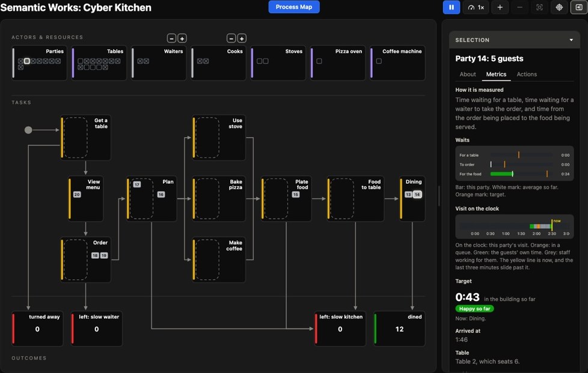Click the Happy so far badge
Viewport: 588px width, 373px height.
pos(474,309)
